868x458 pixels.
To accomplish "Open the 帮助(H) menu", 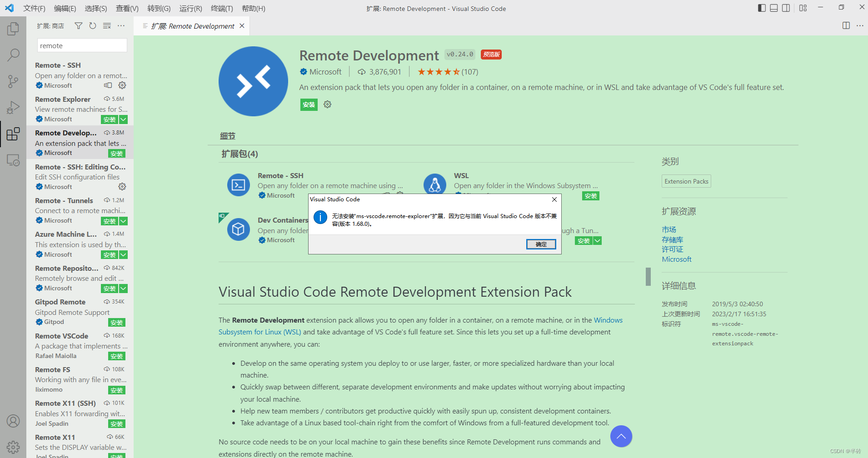I will click(x=254, y=9).
